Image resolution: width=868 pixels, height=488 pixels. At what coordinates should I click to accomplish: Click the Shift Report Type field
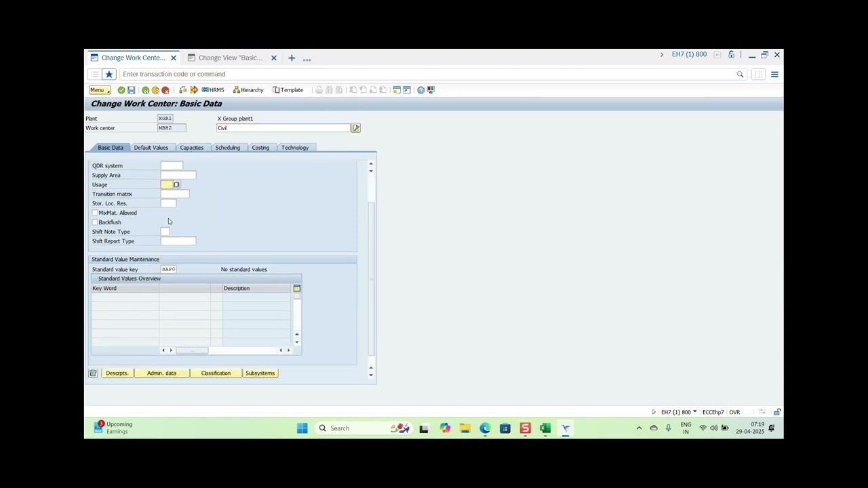(x=178, y=241)
